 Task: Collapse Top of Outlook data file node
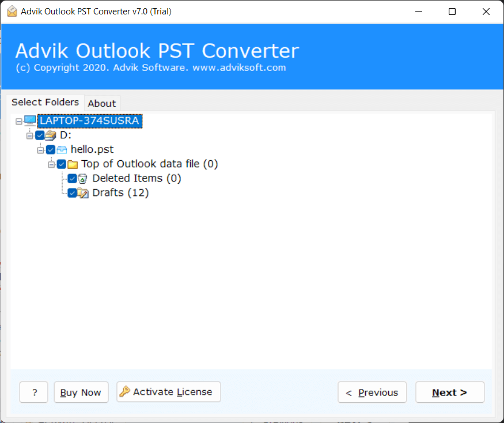pyautogui.click(x=51, y=165)
